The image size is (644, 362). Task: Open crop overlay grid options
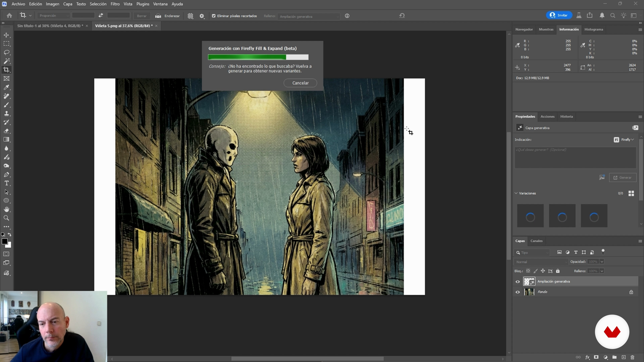(x=190, y=16)
